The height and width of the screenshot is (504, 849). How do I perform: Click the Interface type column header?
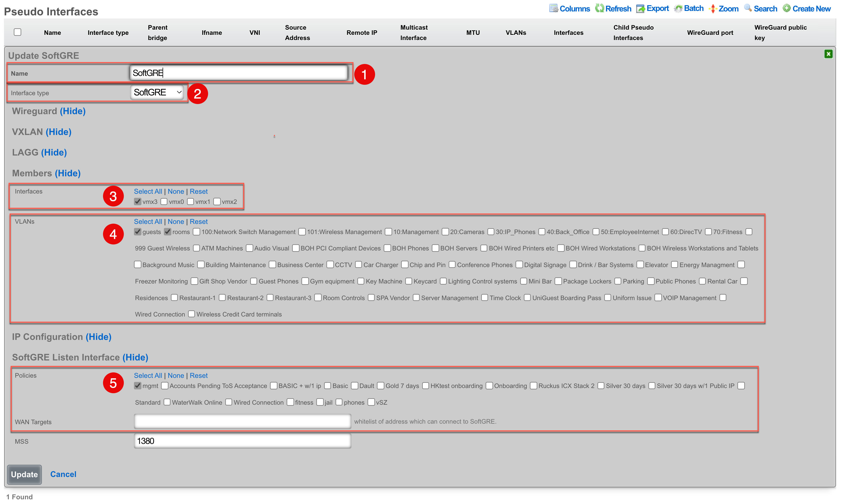point(108,33)
